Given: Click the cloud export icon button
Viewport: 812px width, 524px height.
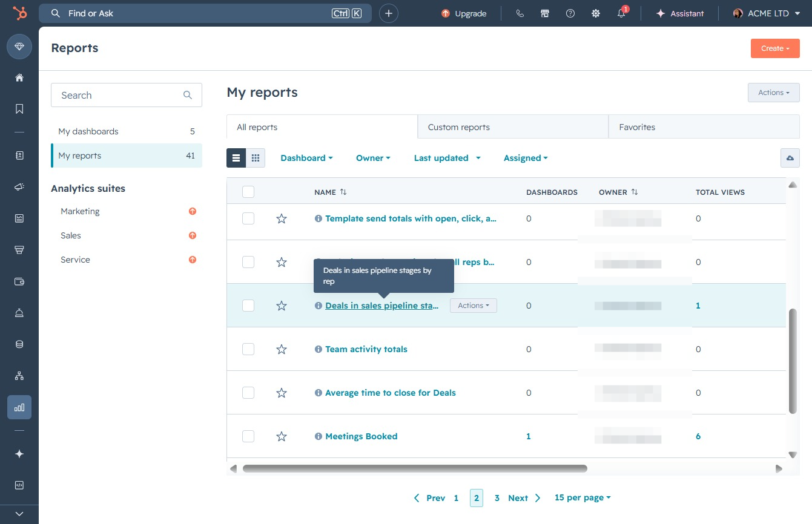Looking at the screenshot, I should (790, 158).
